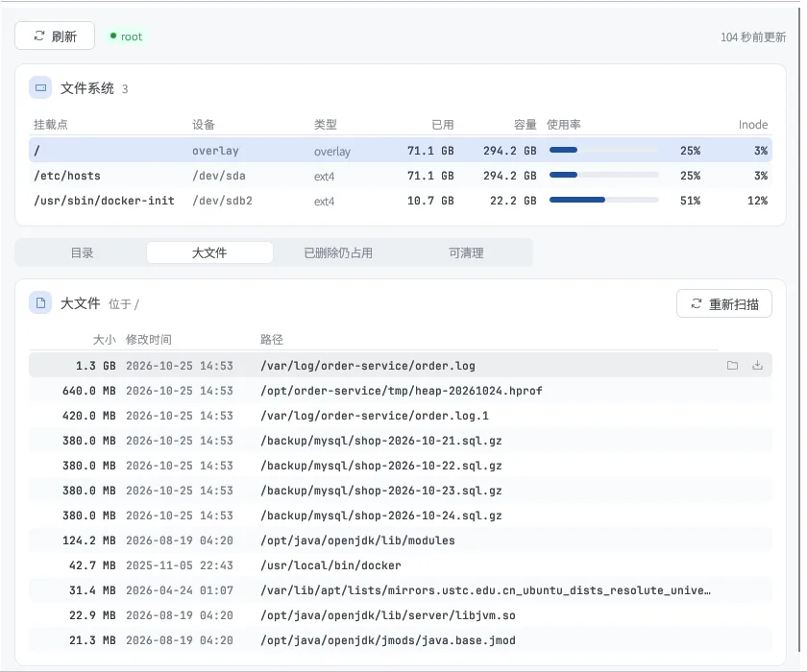Click the Inode column header
Image resolution: width=807 pixels, height=672 pixels.
click(753, 125)
